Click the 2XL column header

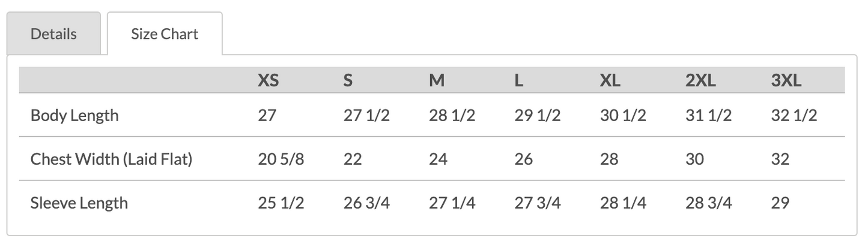pos(700,80)
